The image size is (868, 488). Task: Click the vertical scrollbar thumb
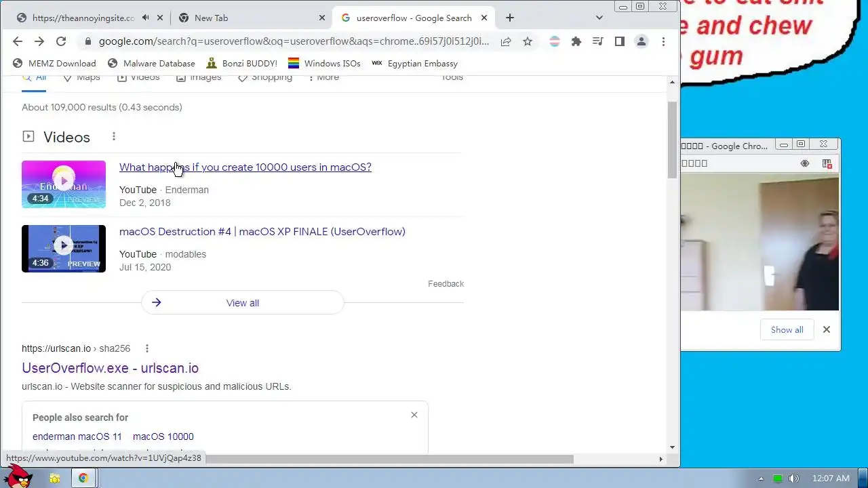(x=673, y=140)
